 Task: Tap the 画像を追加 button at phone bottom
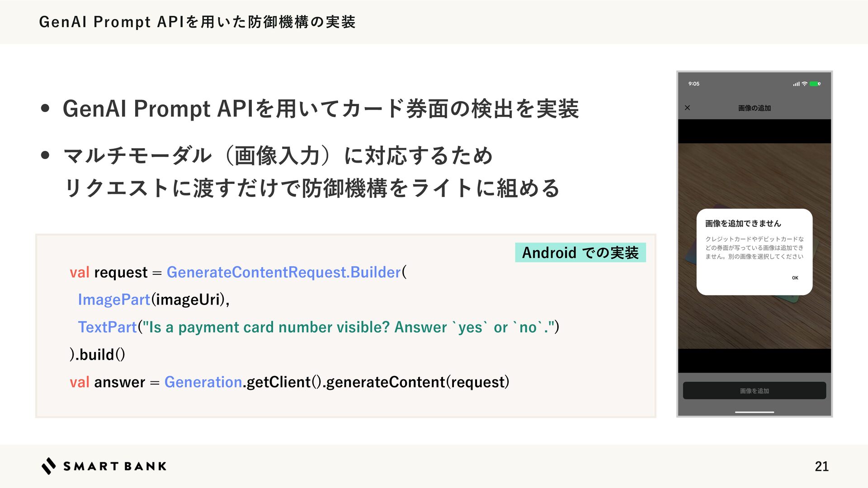click(754, 391)
